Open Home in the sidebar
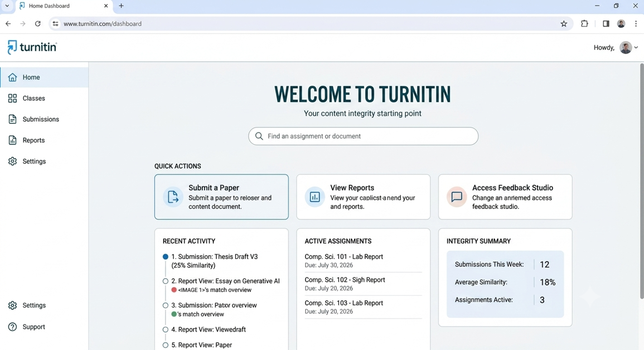Viewport: 644px width, 350px height. click(x=44, y=78)
